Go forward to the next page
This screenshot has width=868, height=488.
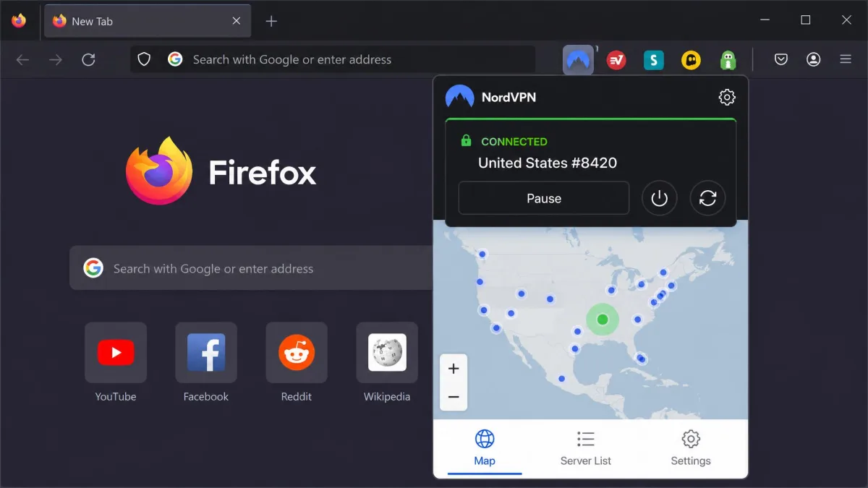[x=56, y=60]
